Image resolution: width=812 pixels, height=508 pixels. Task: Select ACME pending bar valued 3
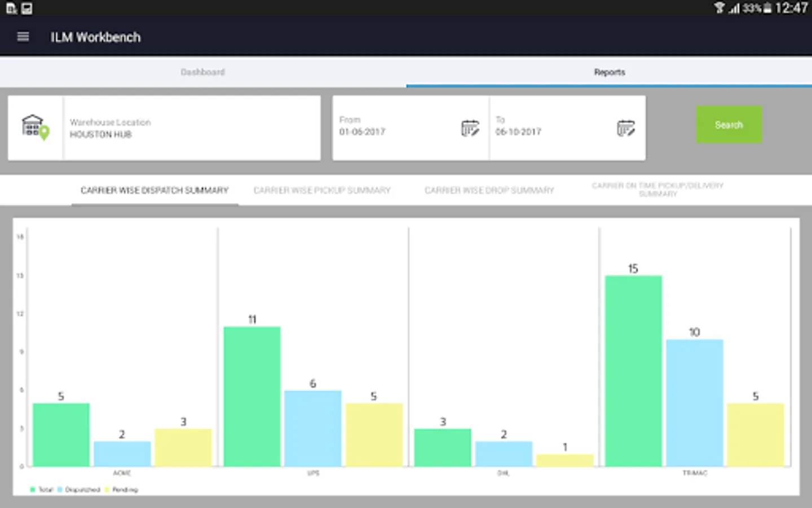pos(183,448)
